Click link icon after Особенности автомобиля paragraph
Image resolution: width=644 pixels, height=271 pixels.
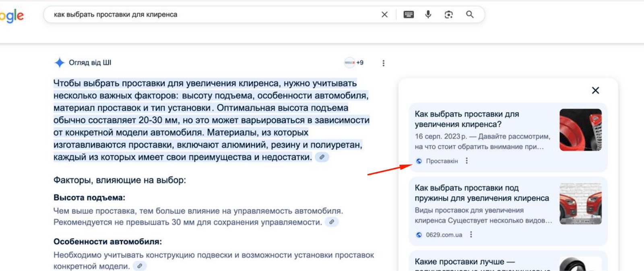(140, 266)
